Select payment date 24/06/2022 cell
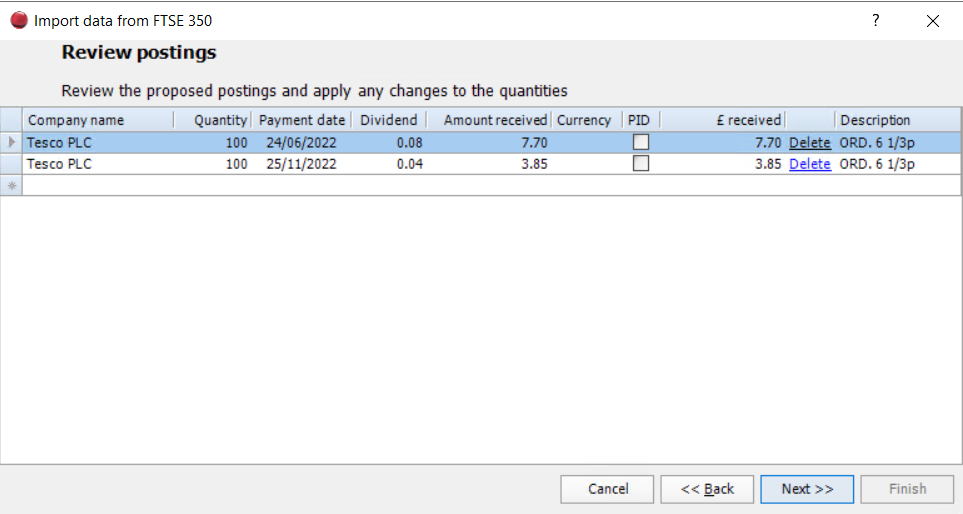963x514 pixels. coord(302,143)
